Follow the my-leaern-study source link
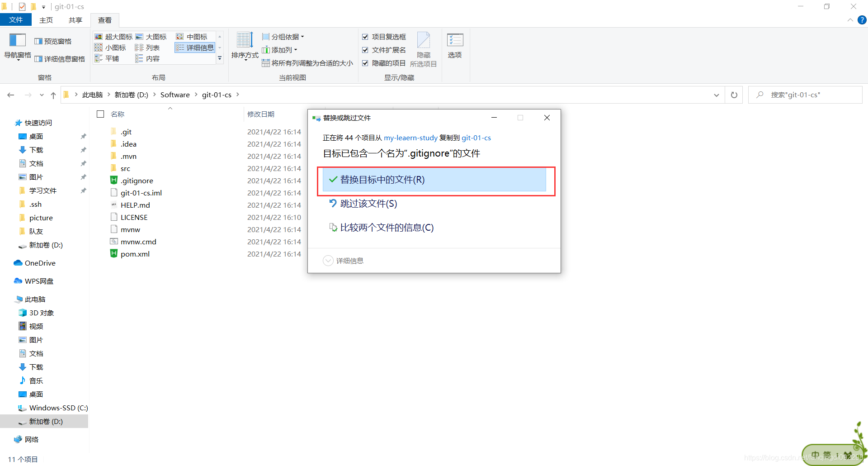 (x=410, y=138)
